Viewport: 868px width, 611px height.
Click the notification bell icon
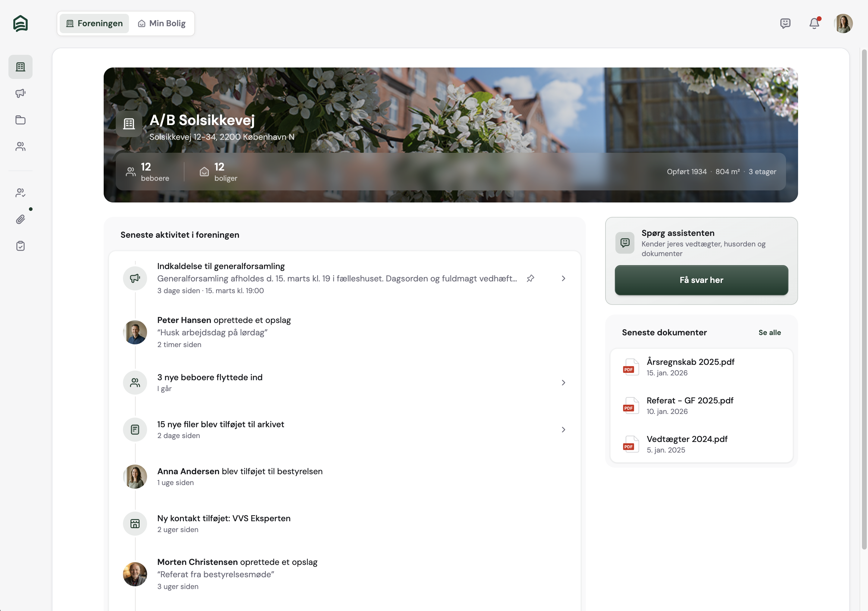(x=814, y=23)
